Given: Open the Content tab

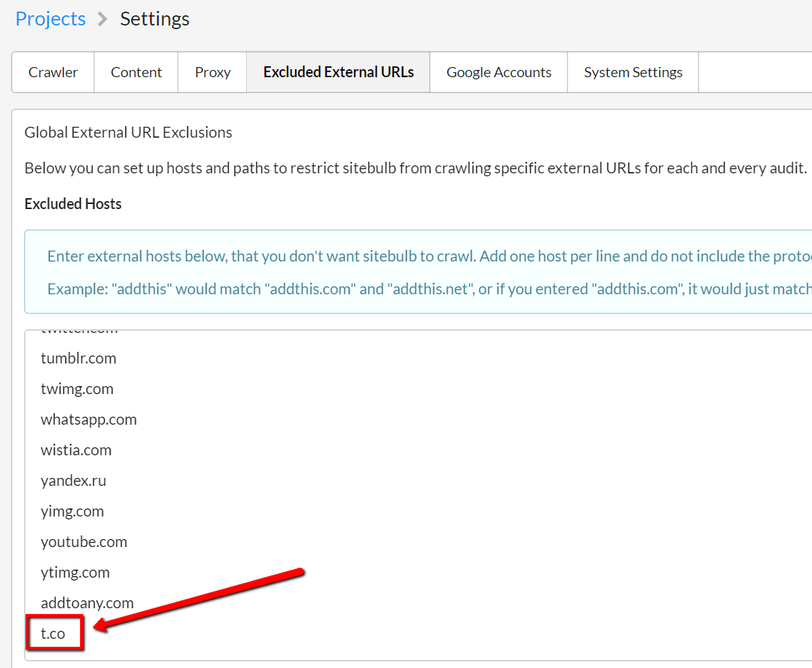Looking at the screenshot, I should [136, 72].
